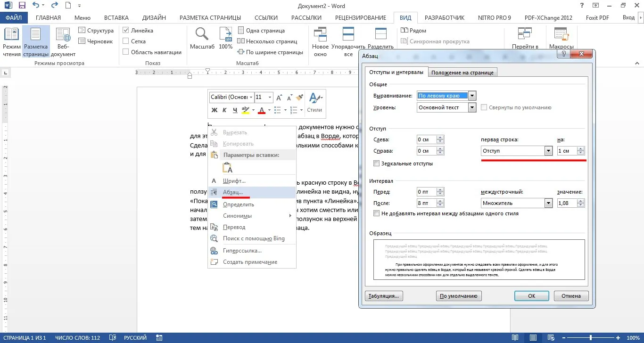Viewport: 644px width, 343px height.
Task: Enable the Сетка gridlines checkbox
Action: (126, 41)
